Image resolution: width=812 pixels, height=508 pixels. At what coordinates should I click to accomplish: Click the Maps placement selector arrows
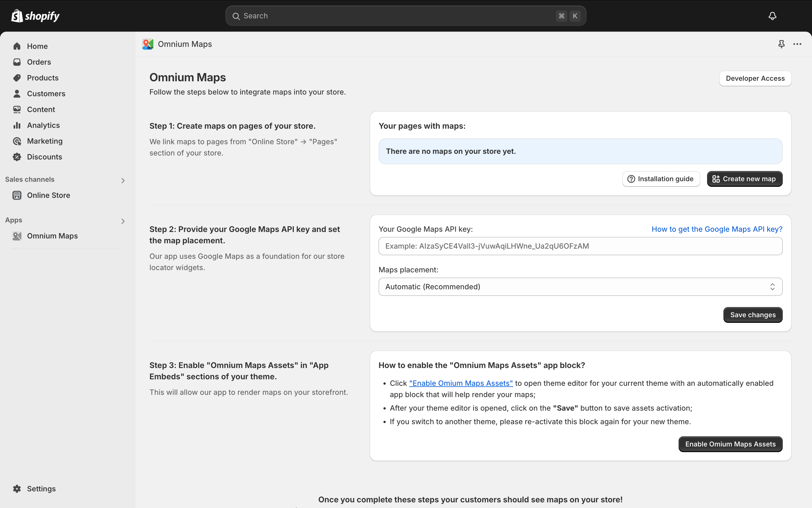point(772,286)
